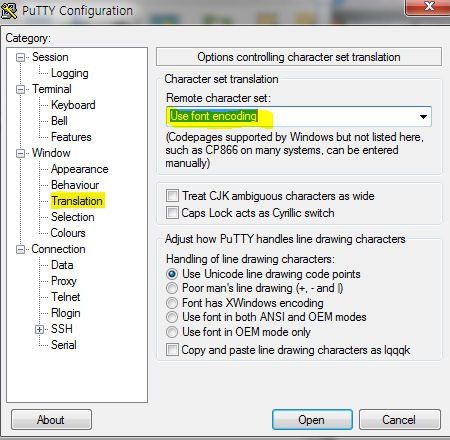Viewport: 450px width, 440px height.
Task: Select SSH category in tree
Action: click(62, 329)
